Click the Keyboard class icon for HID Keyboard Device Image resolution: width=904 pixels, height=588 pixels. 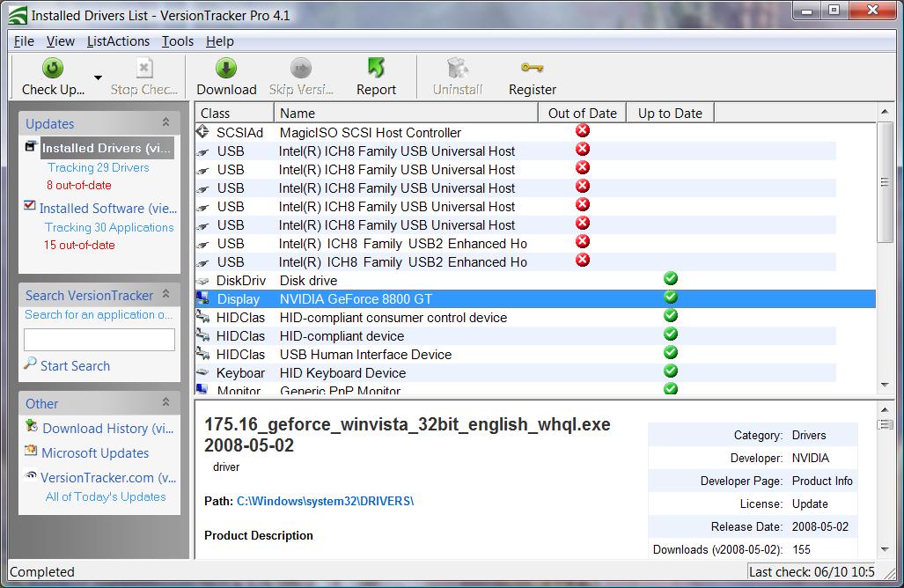tap(202, 373)
